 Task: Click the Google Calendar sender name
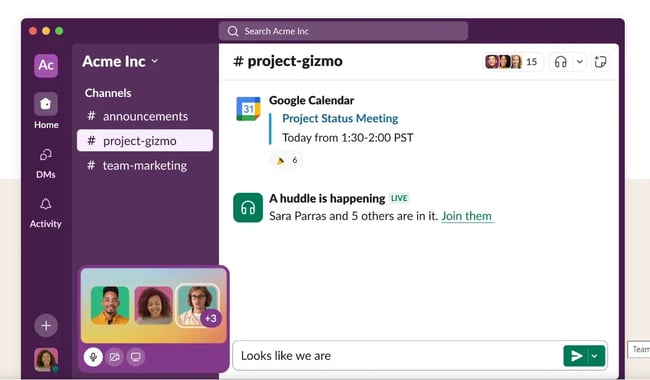coord(311,100)
